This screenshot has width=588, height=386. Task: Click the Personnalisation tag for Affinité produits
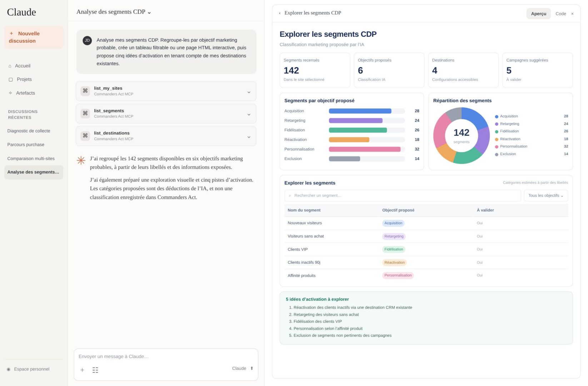[398, 276]
